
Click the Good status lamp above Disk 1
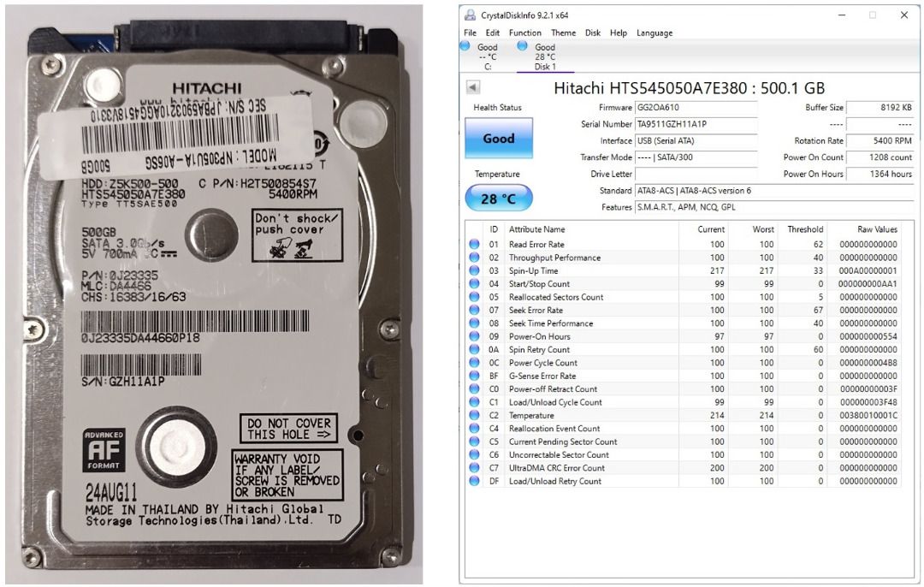pos(523,47)
